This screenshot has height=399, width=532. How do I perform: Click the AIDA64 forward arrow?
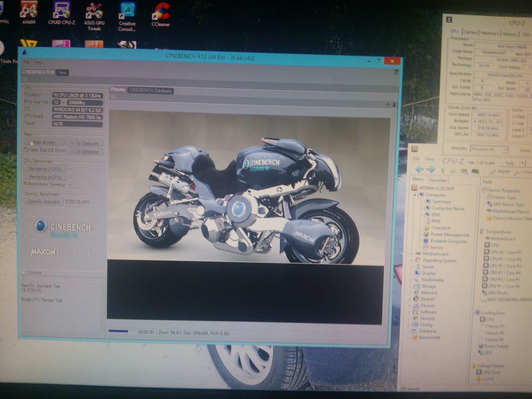(431, 170)
